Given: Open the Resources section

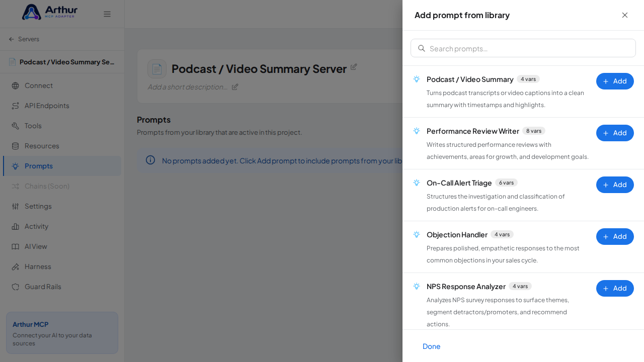Looking at the screenshot, I should click(62, 146).
